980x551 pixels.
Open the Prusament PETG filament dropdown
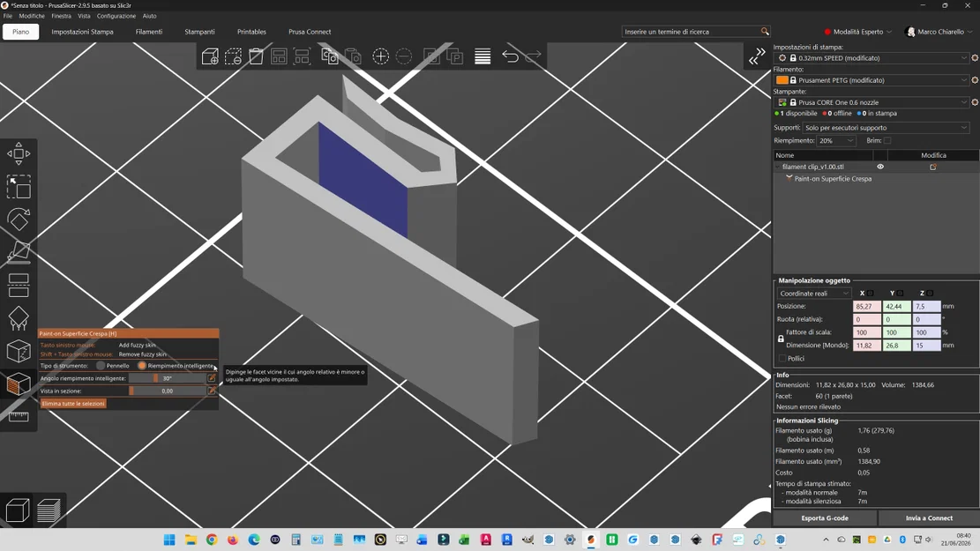click(872, 80)
